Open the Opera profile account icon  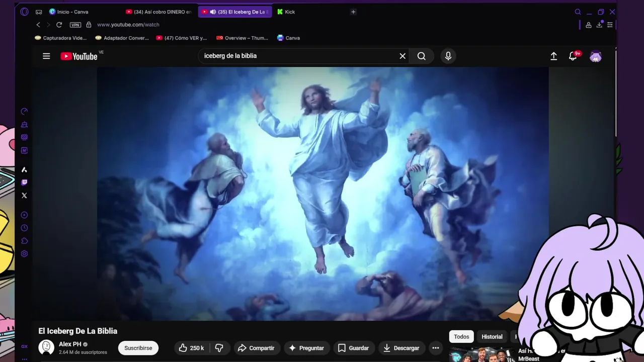coord(589,25)
